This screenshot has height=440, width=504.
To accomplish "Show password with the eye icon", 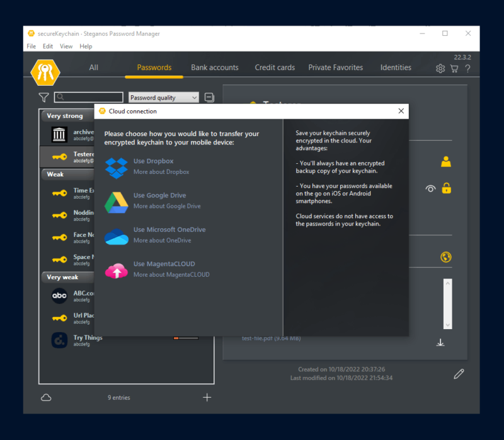I will 430,189.
